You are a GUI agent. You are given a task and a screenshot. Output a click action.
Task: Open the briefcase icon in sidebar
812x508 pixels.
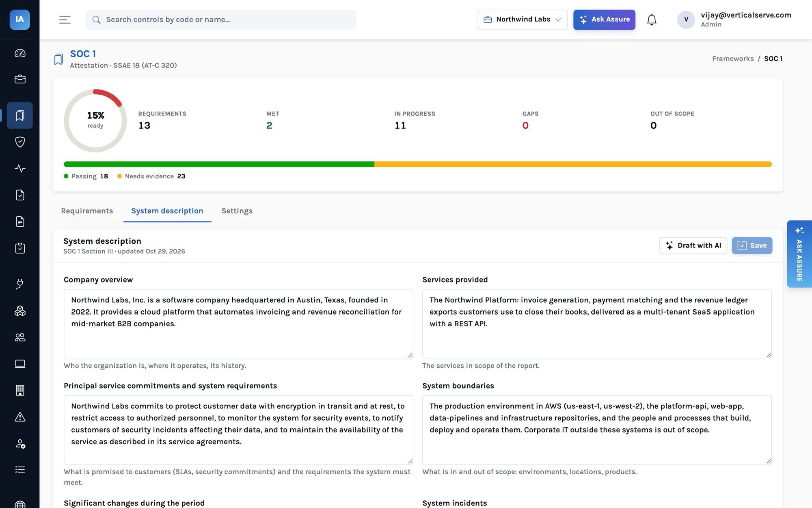coord(20,79)
